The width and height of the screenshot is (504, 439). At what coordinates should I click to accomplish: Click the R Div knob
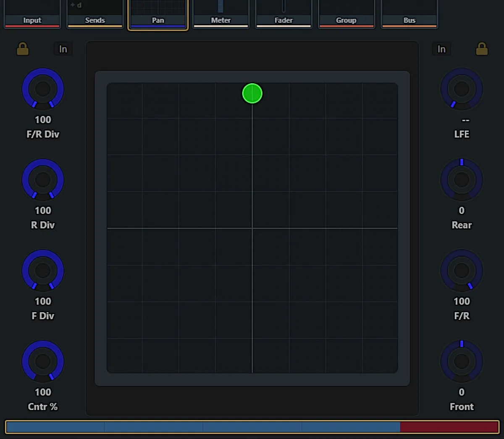click(x=43, y=180)
